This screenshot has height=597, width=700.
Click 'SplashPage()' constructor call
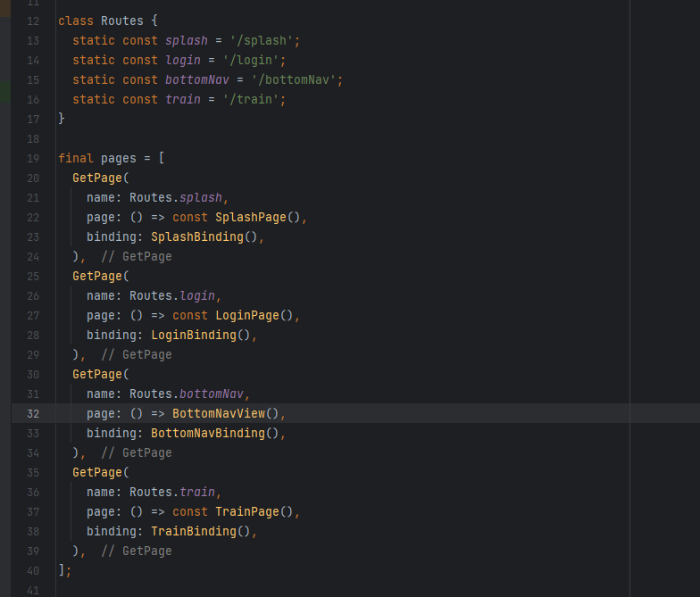pyautogui.click(x=257, y=218)
